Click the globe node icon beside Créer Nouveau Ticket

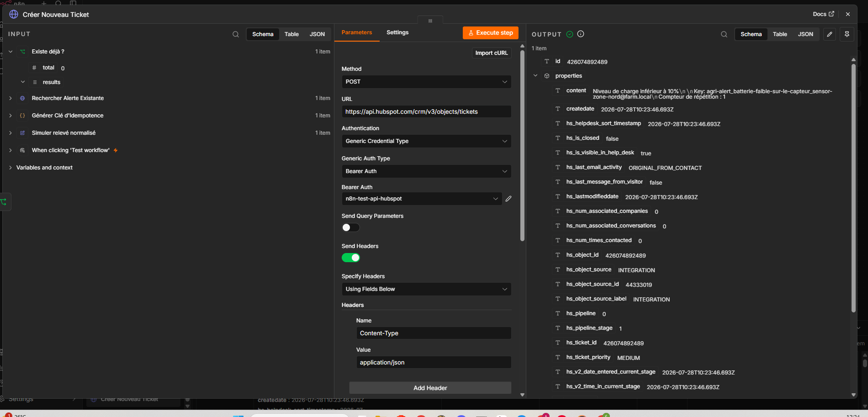point(14,15)
